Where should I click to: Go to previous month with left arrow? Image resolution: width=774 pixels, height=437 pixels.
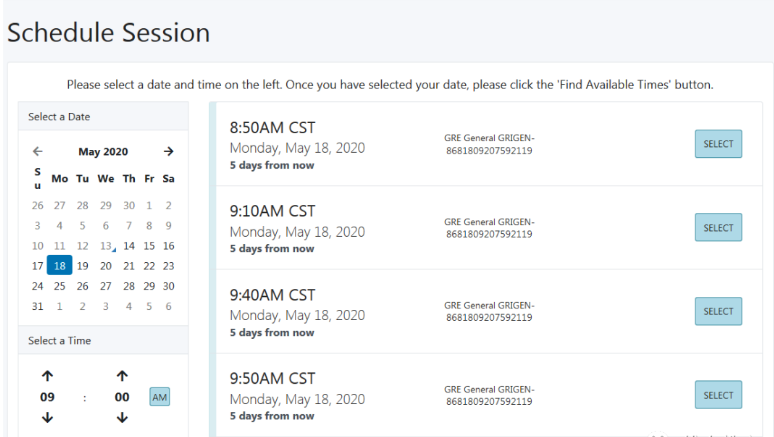[38, 152]
